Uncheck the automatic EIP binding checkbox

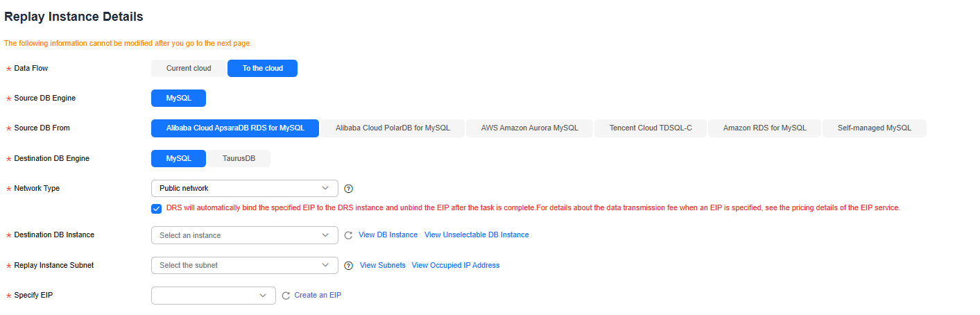[157, 208]
